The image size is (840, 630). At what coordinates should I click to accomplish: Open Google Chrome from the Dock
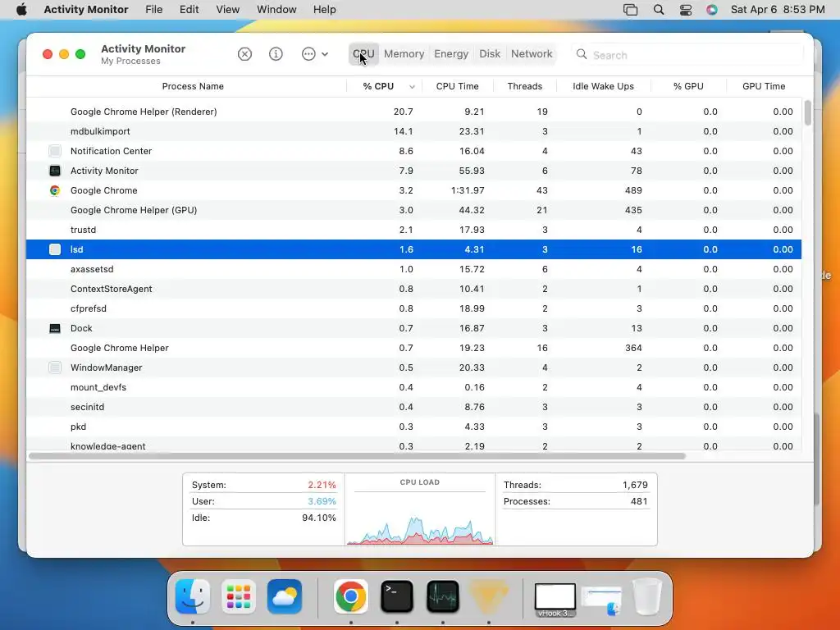(x=351, y=596)
